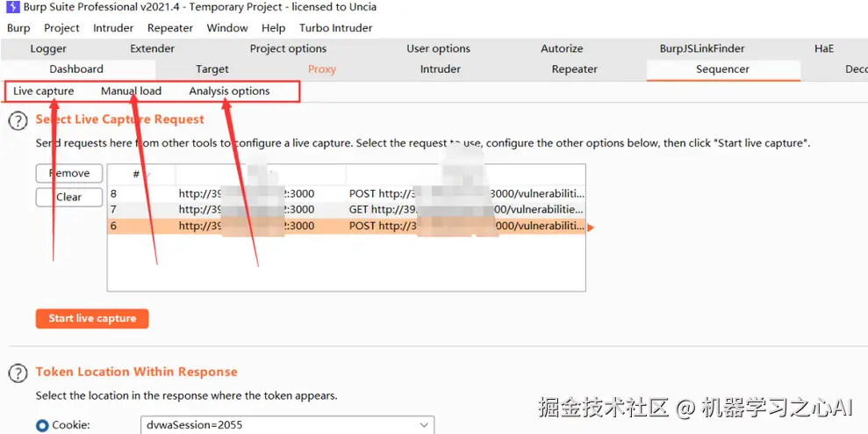Switch to the HaE tab
This screenshot has width=868, height=434.
point(824,49)
